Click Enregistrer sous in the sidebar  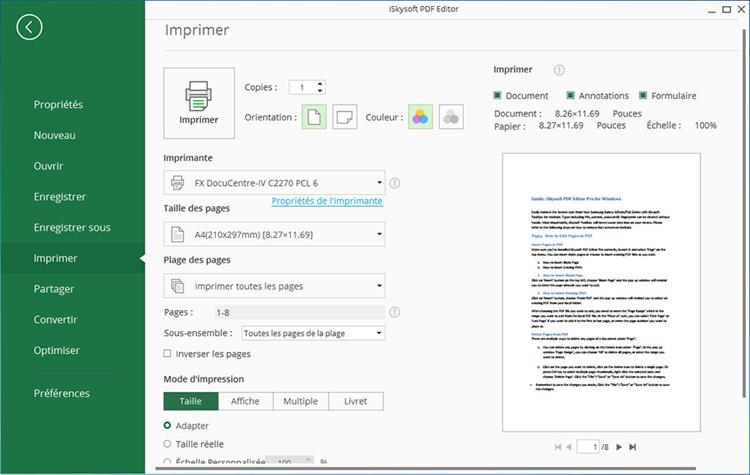72,227
